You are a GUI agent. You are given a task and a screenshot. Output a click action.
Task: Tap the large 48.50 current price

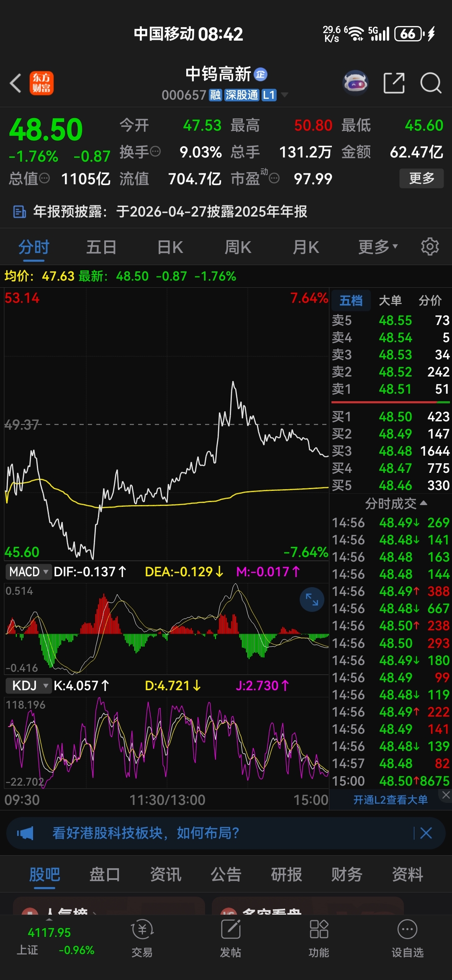click(46, 129)
